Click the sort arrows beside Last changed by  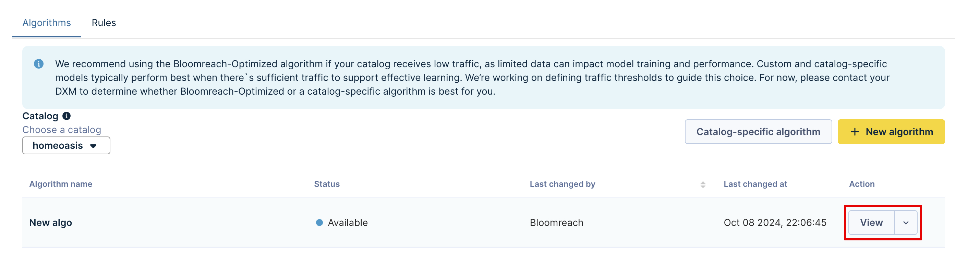pyautogui.click(x=703, y=184)
